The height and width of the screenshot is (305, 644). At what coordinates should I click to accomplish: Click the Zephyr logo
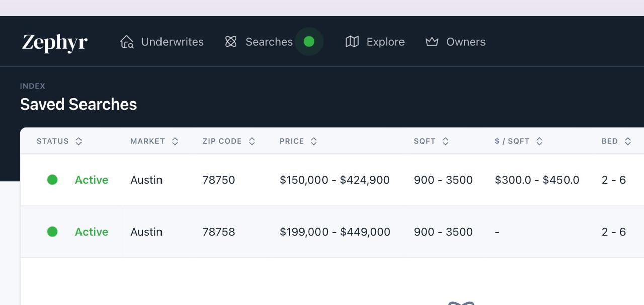coord(54,42)
